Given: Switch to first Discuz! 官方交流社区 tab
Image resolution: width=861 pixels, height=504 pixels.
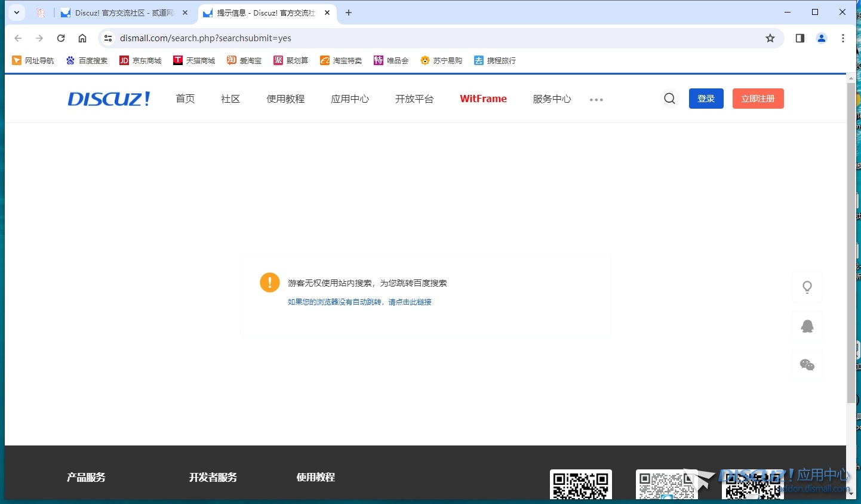Looking at the screenshot, I should [x=124, y=13].
